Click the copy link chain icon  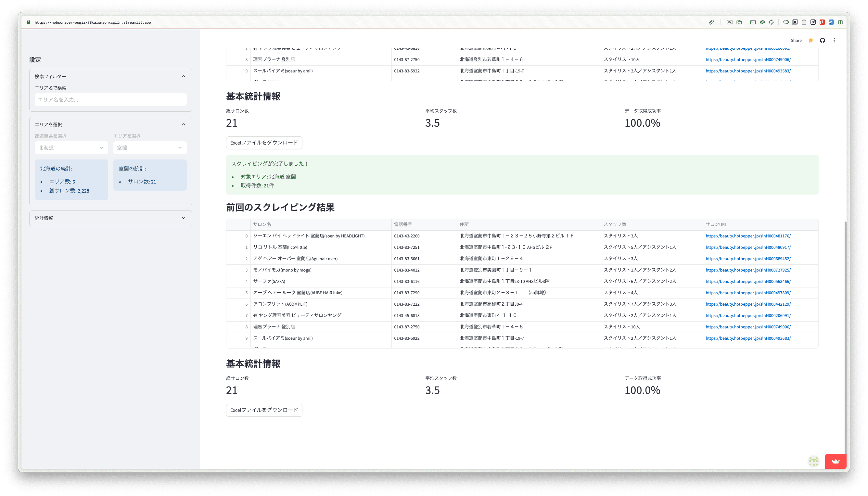[x=711, y=22]
